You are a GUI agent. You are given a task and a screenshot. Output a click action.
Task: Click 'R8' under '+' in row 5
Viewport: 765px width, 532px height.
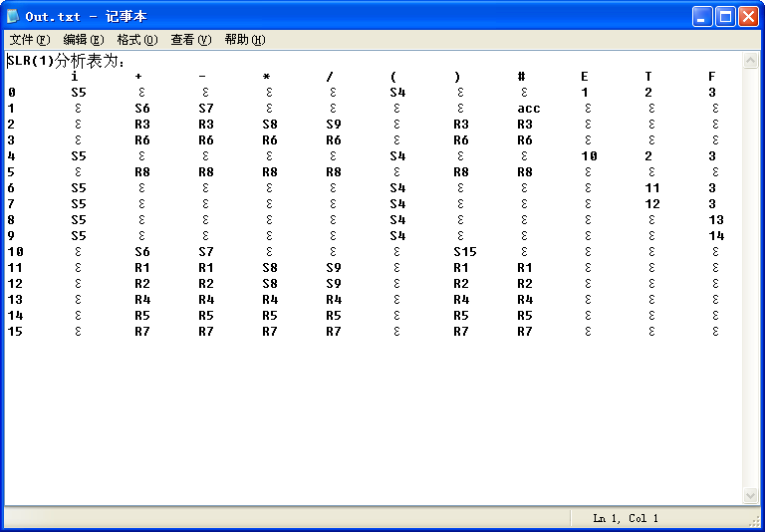pos(142,172)
